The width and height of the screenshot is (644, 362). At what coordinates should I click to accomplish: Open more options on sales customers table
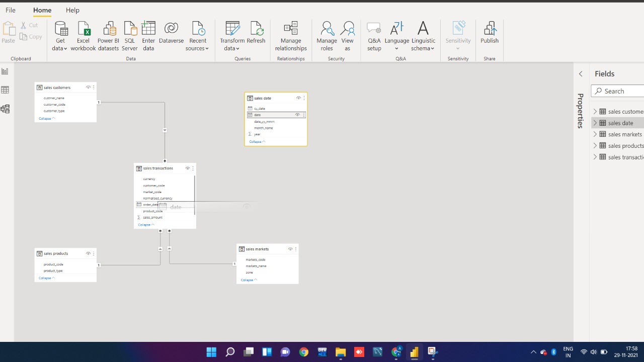point(94,87)
